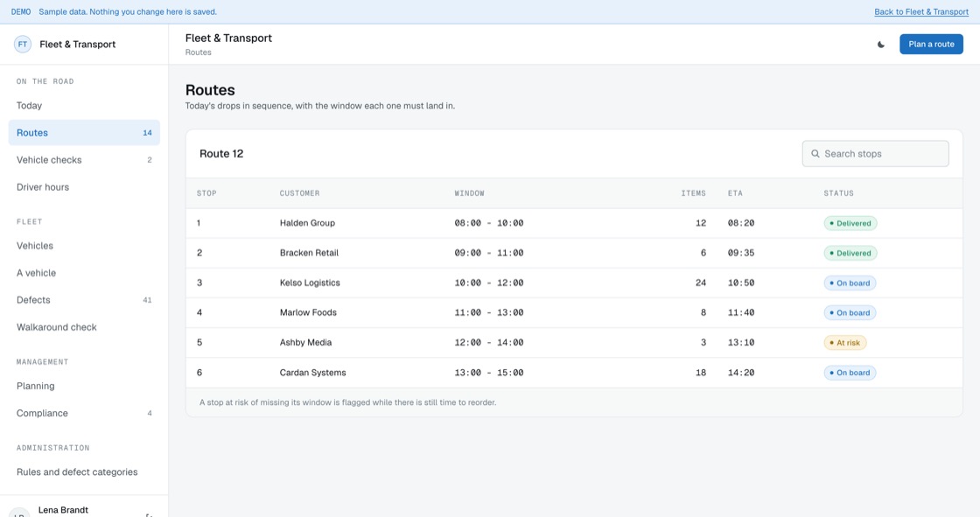Click the Routes breadcrumb under Fleet & Transport
The height and width of the screenshot is (517, 980).
tap(198, 52)
